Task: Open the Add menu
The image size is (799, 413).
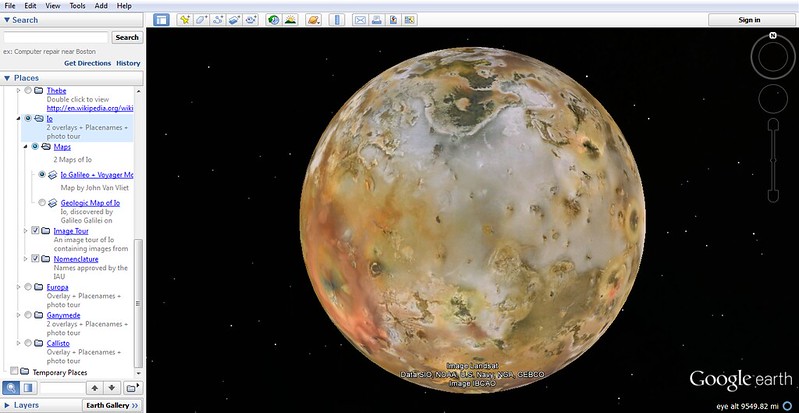Action: 101,6
